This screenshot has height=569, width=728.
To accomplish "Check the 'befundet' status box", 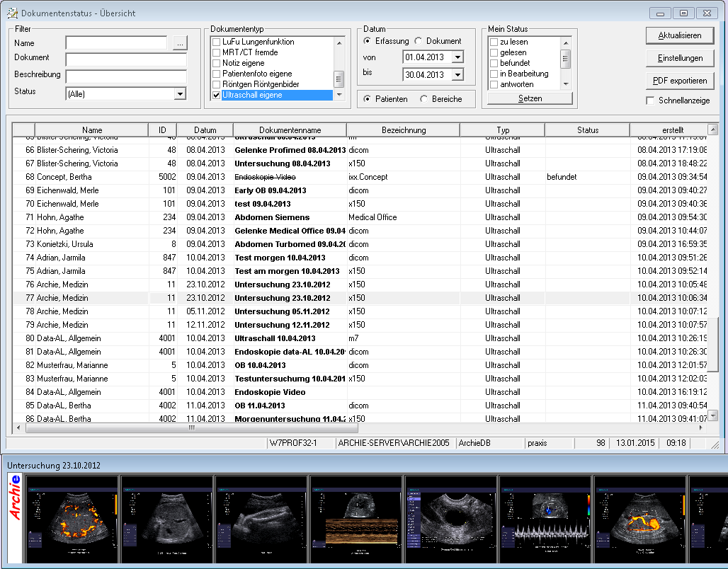I will click(494, 63).
